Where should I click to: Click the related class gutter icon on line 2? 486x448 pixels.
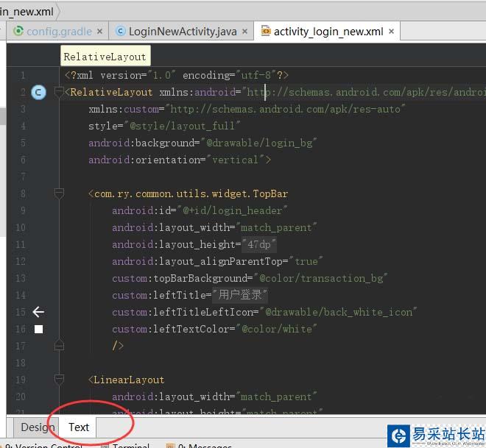pyautogui.click(x=38, y=92)
